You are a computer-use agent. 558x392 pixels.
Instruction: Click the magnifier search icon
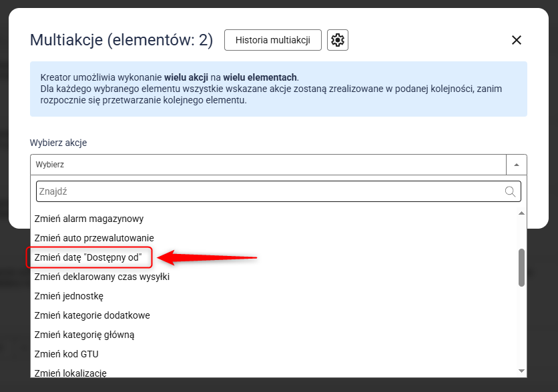click(511, 191)
